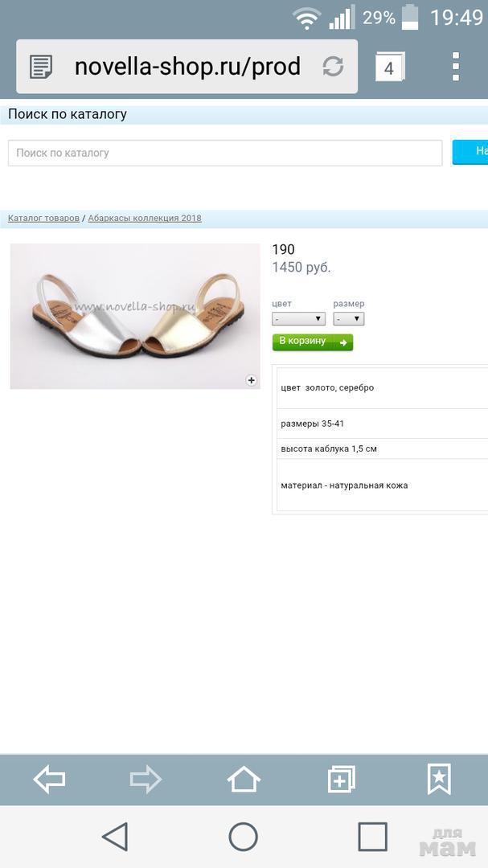Tap the page reload icon in address bar
This screenshot has width=488, height=868.
point(333,67)
